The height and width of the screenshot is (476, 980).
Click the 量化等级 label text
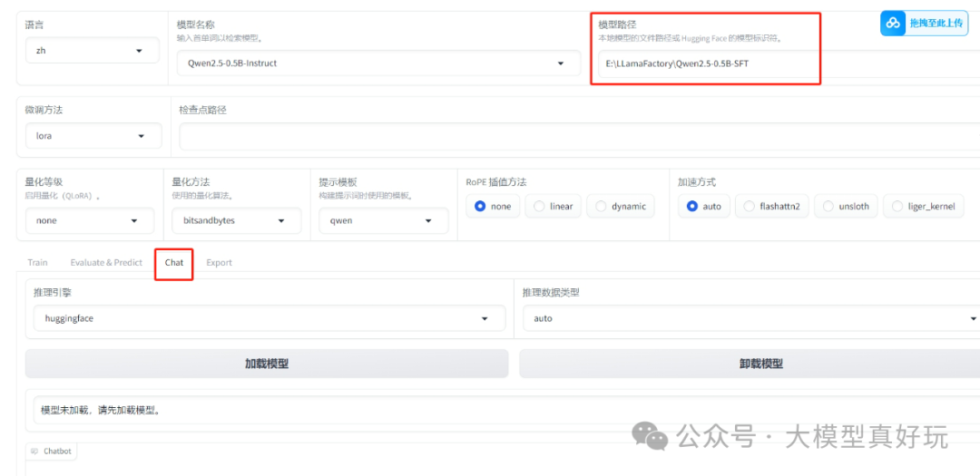coord(44,181)
